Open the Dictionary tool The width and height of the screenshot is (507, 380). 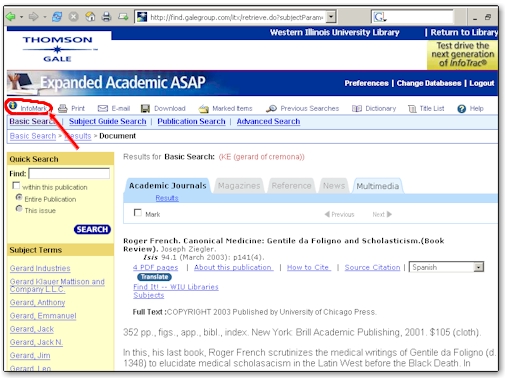point(374,108)
